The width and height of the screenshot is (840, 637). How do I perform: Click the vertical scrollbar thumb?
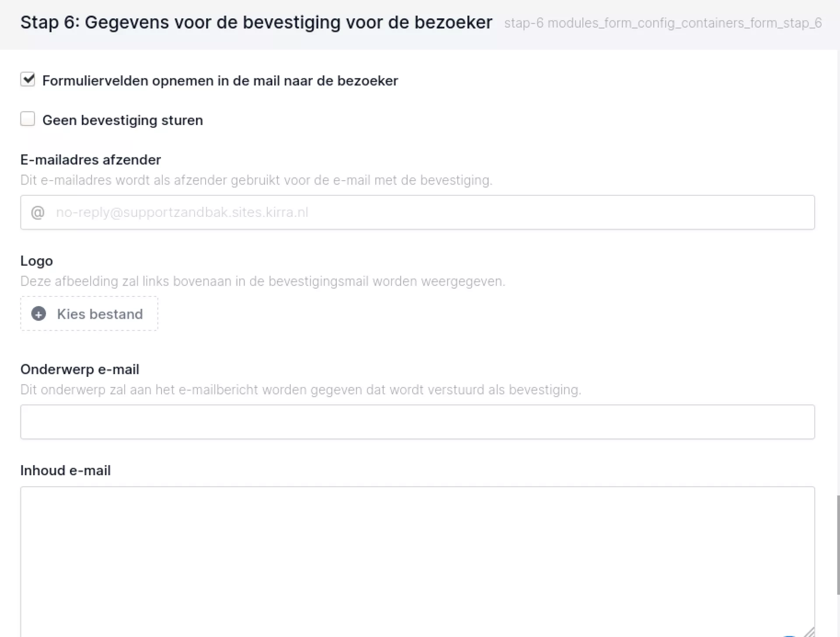point(838,544)
